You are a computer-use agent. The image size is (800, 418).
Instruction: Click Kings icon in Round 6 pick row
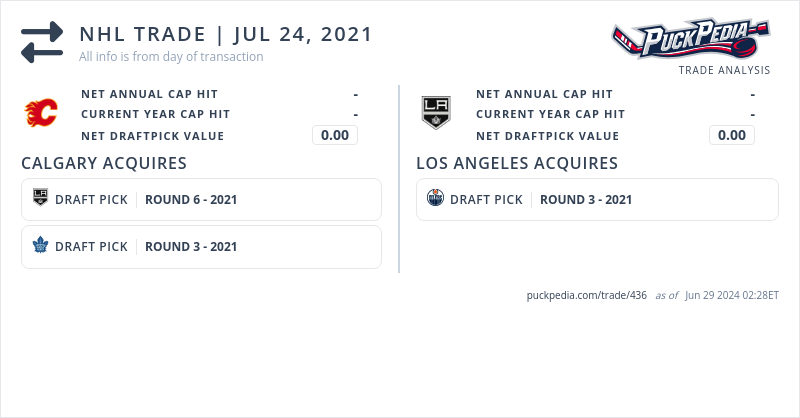[41, 199]
